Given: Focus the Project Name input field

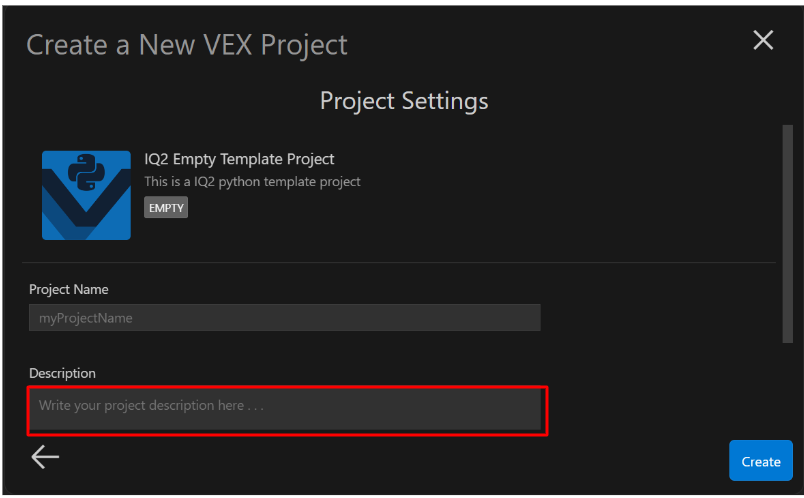Looking at the screenshot, I should click(284, 318).
